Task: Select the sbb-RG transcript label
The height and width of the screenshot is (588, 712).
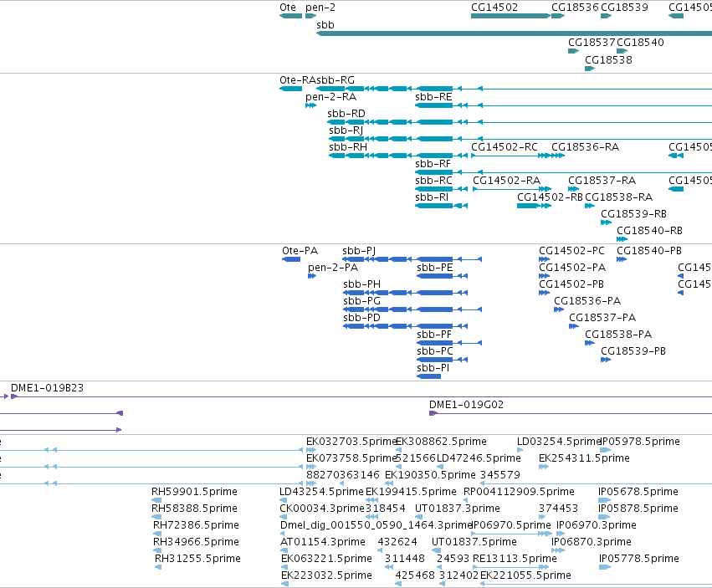Action: click(x=336, y=80)
